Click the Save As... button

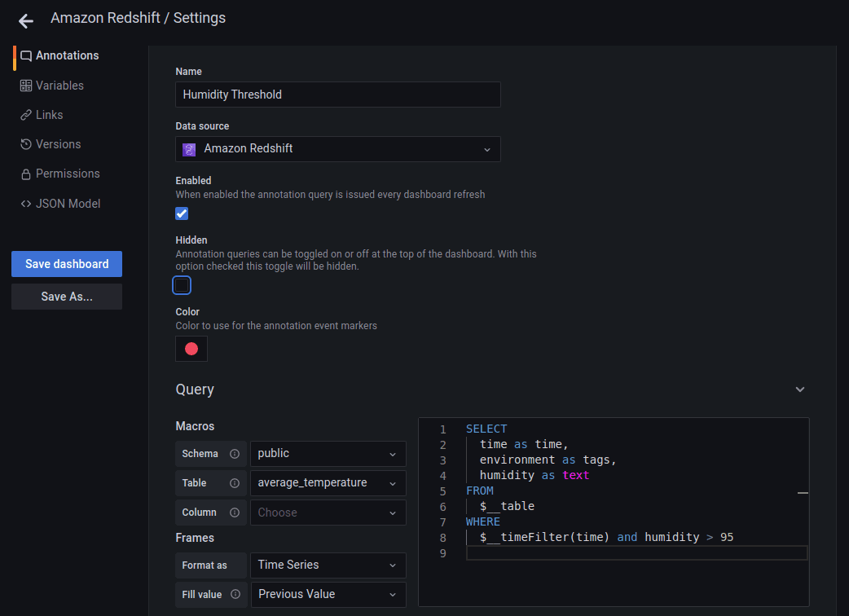click(67, 297)
